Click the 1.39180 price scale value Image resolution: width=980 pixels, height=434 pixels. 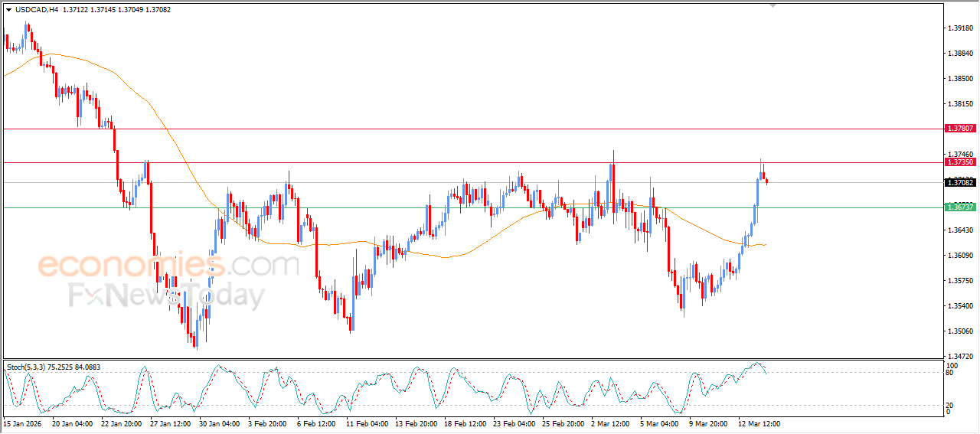pyautogui.click(x=959, y=28)
